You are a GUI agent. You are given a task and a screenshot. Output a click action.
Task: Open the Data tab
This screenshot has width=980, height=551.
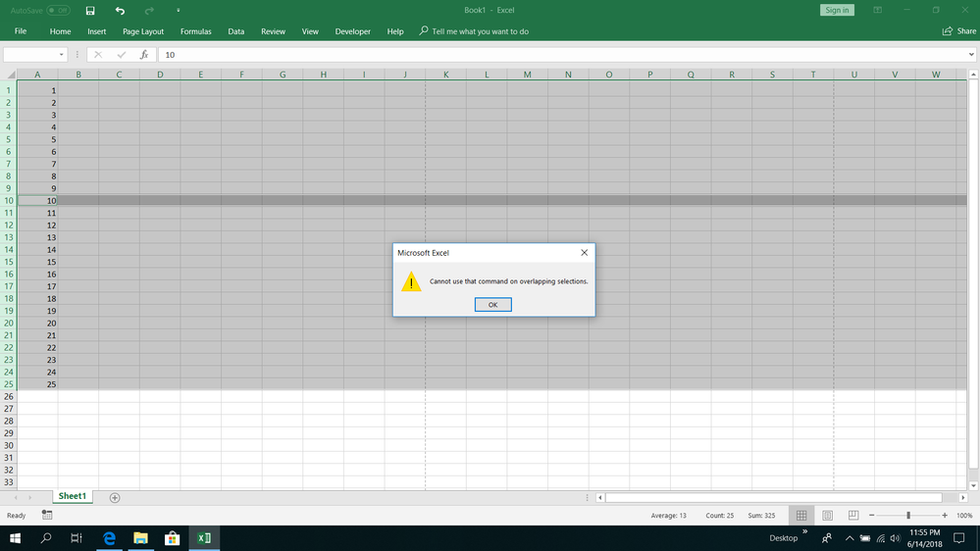[x=235, y=31]
